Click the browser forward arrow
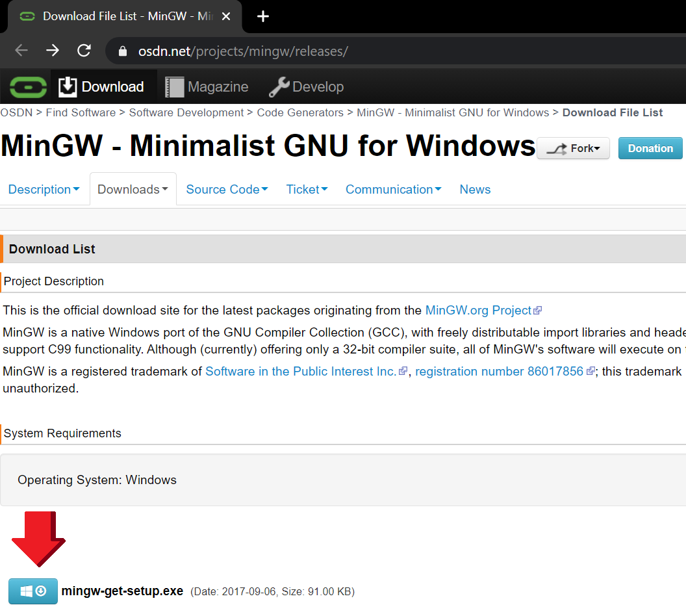This screenshot has width=686, height=616. tap(53, 51)
